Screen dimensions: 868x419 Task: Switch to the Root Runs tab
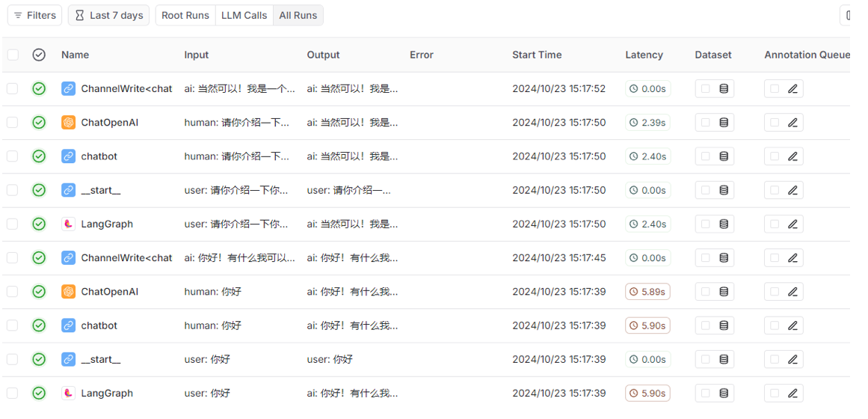tap(185, 15)
